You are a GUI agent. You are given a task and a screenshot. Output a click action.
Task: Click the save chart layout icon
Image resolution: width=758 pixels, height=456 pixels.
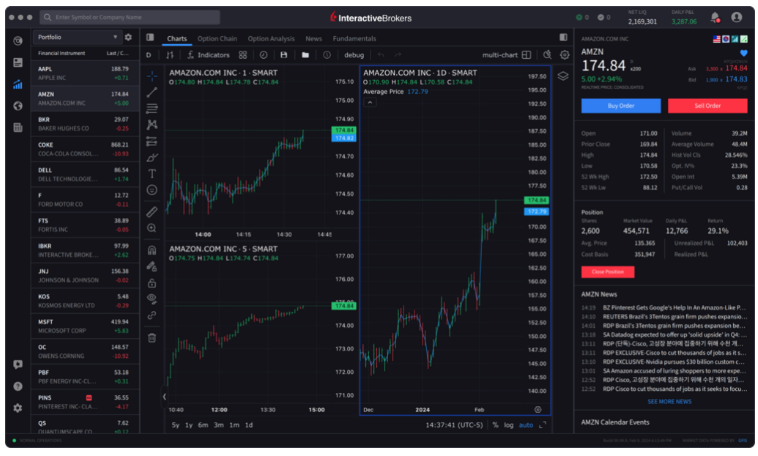(284, 55)
